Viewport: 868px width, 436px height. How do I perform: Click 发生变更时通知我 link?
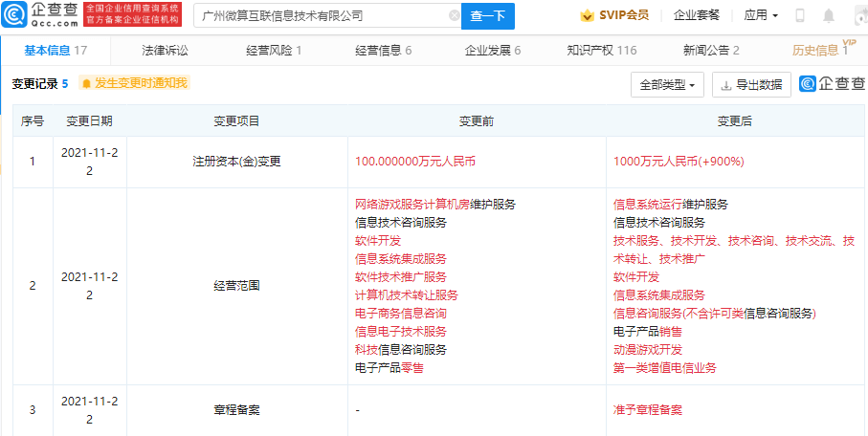[142, 83]
